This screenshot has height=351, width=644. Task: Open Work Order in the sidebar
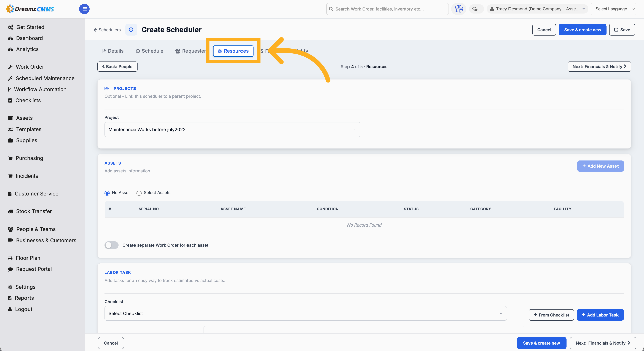click(30, 67)
